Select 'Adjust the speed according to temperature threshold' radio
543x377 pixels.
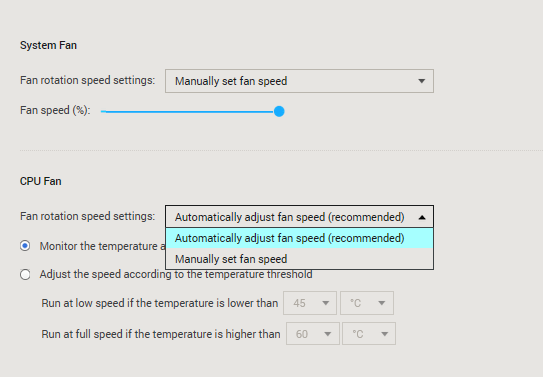25,275
